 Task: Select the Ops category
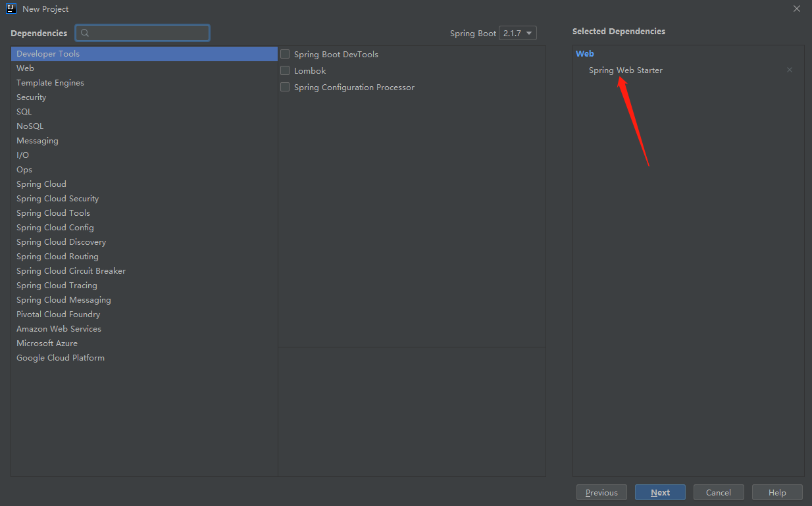(144, 170)
